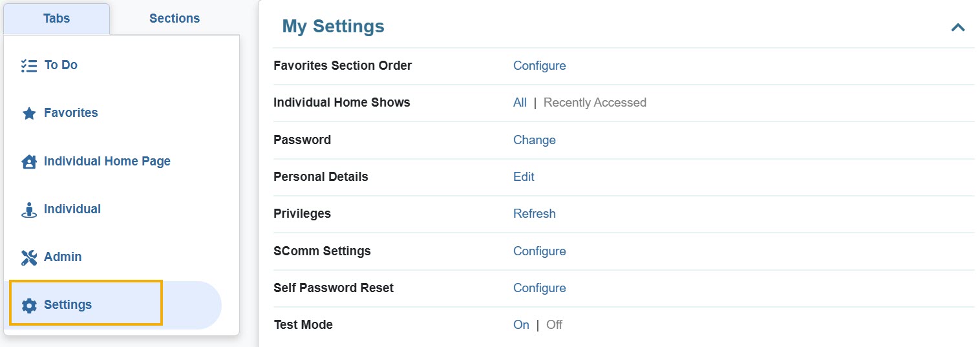Turn Test Mode On

[x=521, y=325]
